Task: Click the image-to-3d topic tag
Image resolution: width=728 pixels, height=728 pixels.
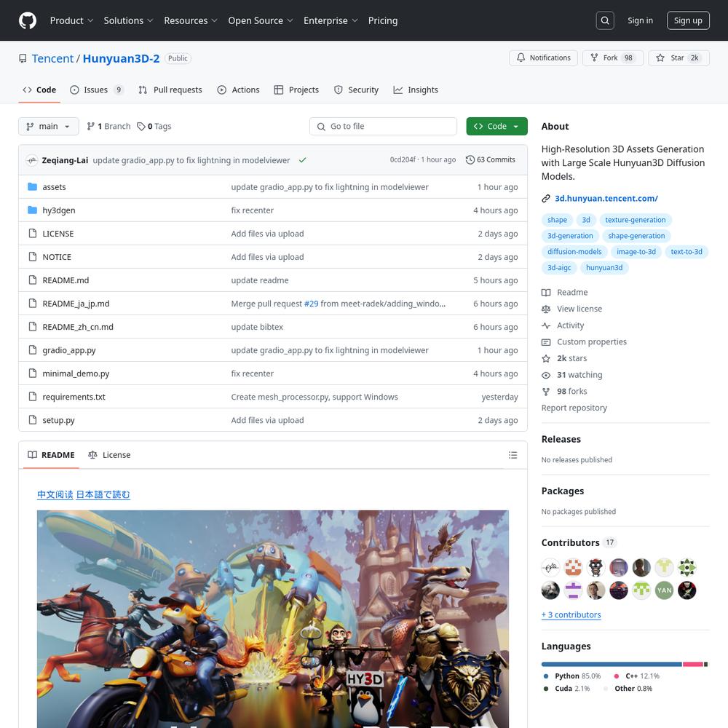Action: tap(636, 252)
